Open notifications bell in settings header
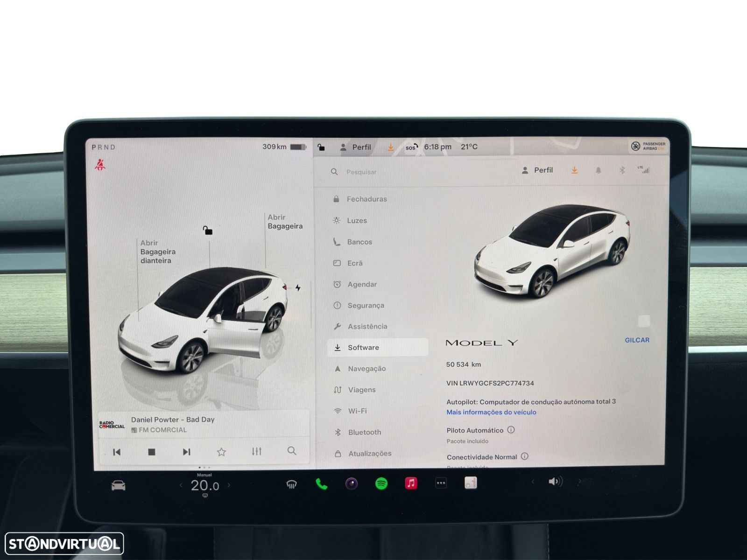The height and width of the screenshot is (560, 747). pyautogui.click(x=599, y=170)
